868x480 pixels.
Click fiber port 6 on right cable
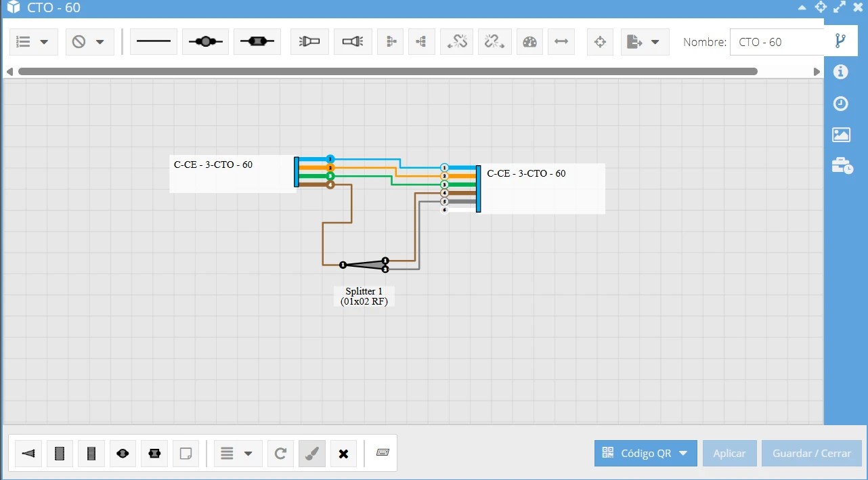point(445,210)
